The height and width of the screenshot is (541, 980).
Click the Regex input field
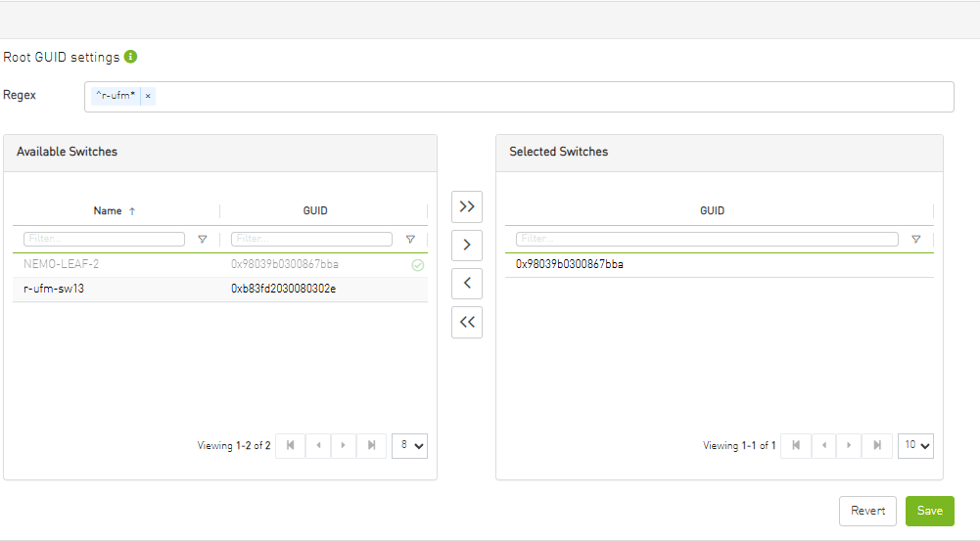[548, 96]
